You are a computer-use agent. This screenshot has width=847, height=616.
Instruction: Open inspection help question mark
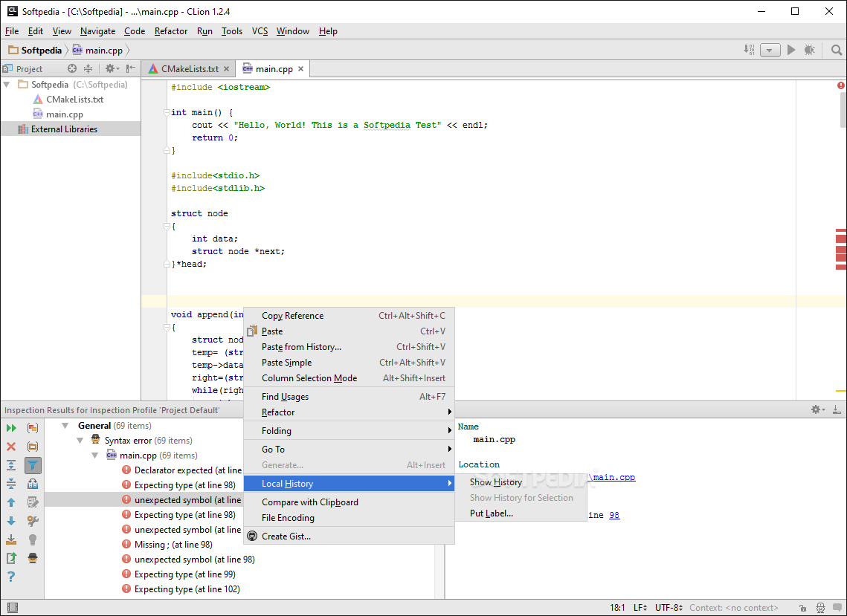tap(11, 577)
